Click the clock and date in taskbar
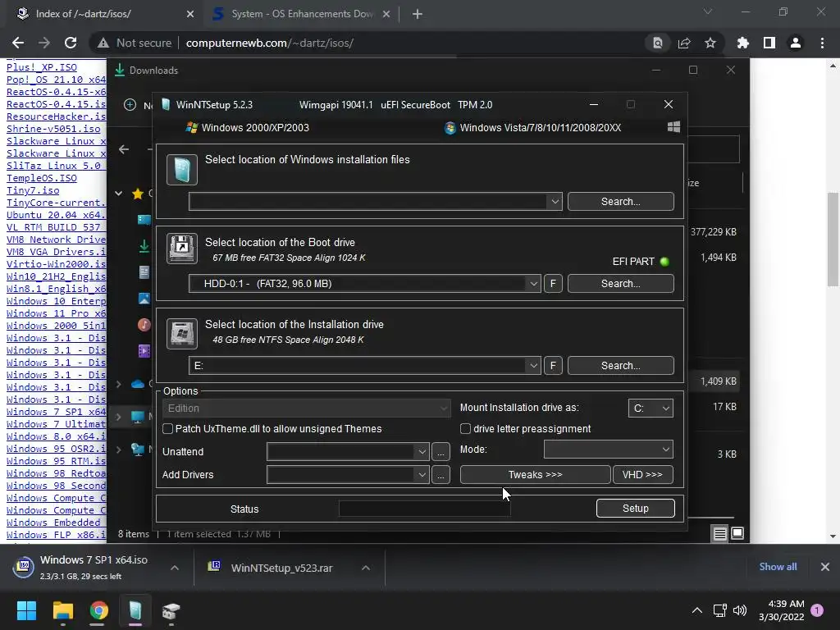Viewport: 840px width, 630px height. (781, 610)
